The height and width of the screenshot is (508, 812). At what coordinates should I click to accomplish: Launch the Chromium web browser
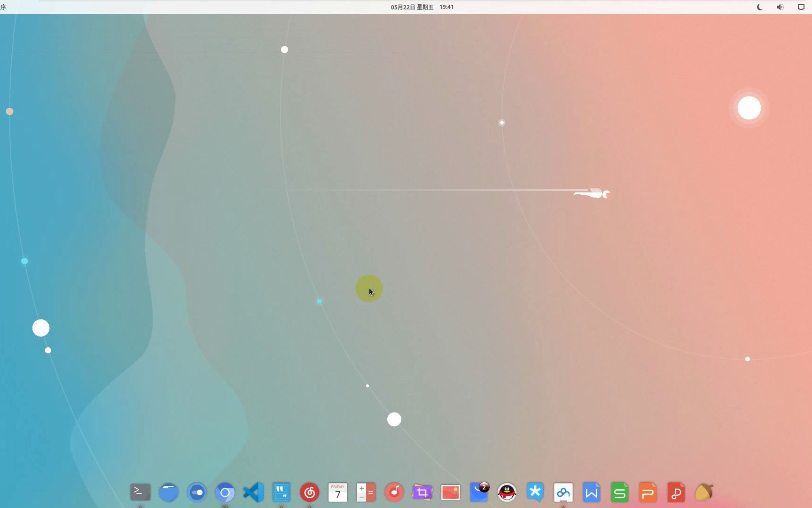[225, 492]
